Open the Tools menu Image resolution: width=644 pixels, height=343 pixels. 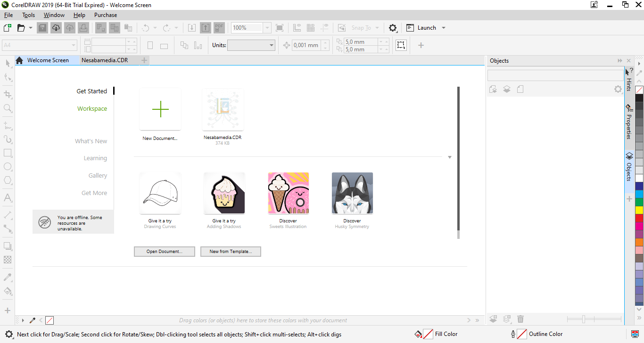(x=28, y=15)
